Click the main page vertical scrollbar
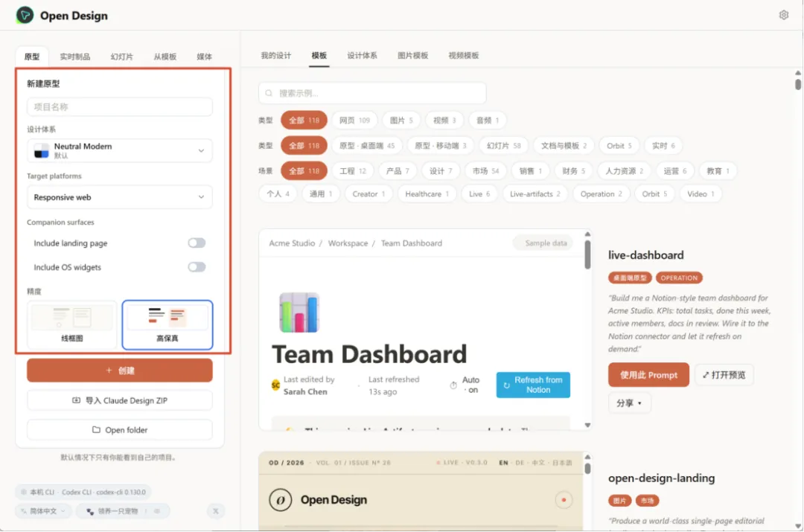This screenshot has width=804, height=532. [x=798, y=84]
